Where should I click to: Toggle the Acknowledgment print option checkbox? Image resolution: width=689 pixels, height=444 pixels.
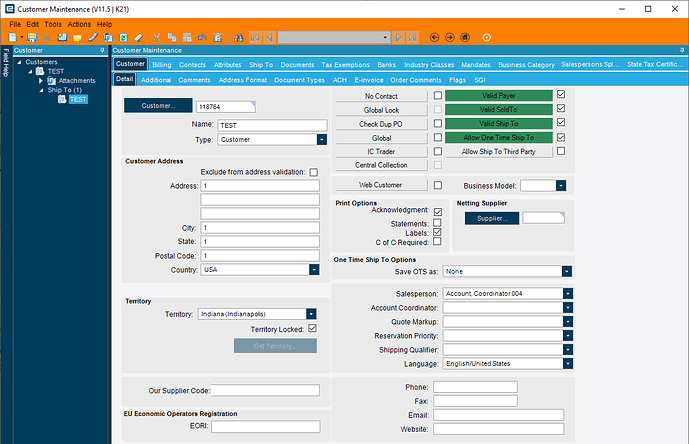[438, 212]
